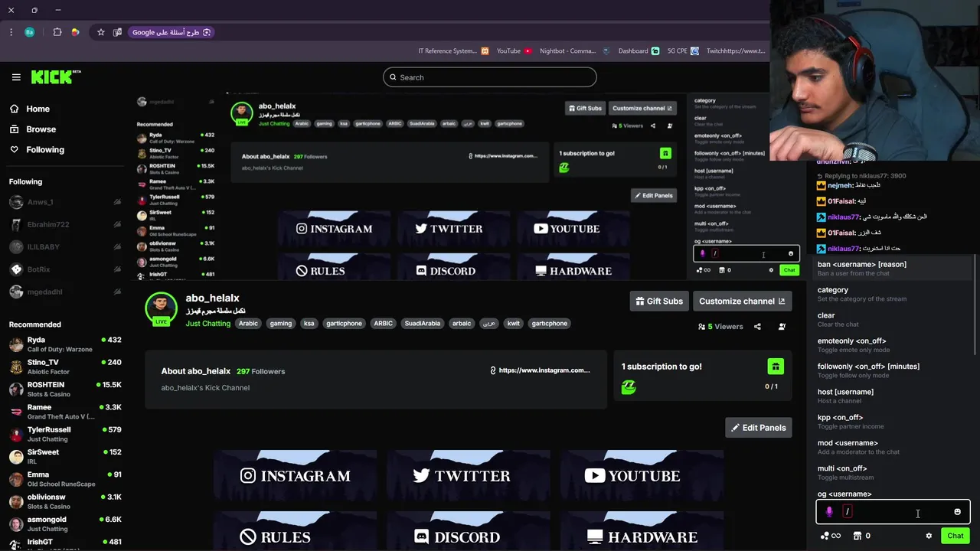Open TylerRussell's recommended channel in main sidebar
Viewport: 980px width, 551px height.
coord(65,434)
